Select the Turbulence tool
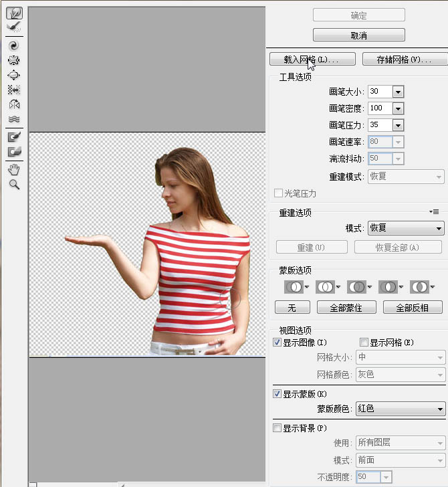Viewport: 448px width, 487px height. coord(14,119)
